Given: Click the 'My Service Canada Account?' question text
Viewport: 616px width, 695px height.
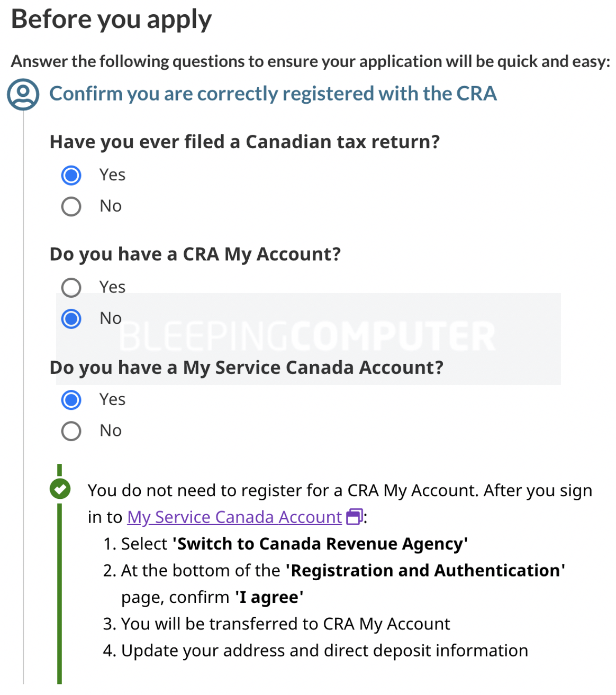Looking at the screenshot, I should [x=246, y=368].
